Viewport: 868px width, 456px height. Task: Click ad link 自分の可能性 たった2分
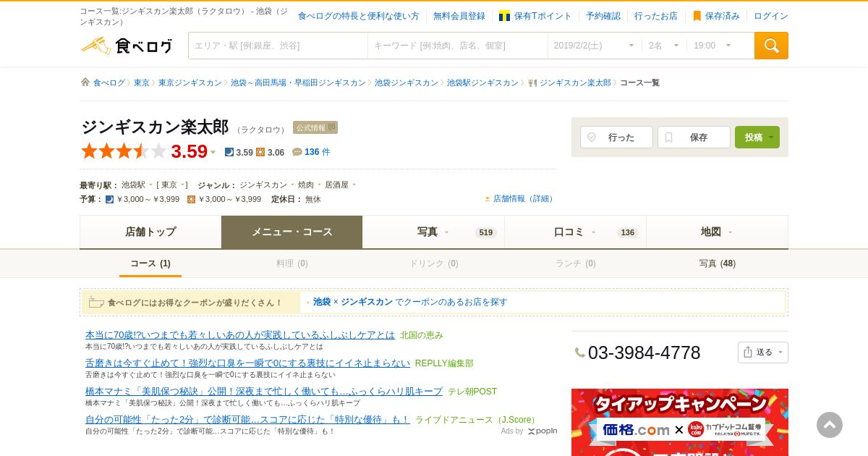click(247, 419)
